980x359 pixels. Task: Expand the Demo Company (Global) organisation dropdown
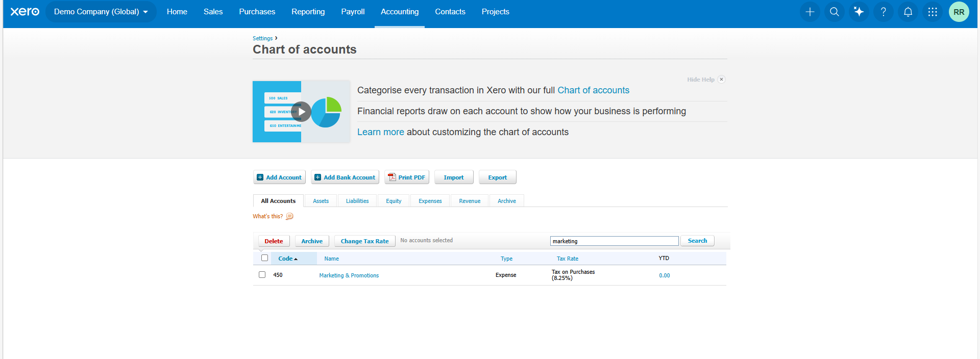pyautogui.click(x=101, y=12)
